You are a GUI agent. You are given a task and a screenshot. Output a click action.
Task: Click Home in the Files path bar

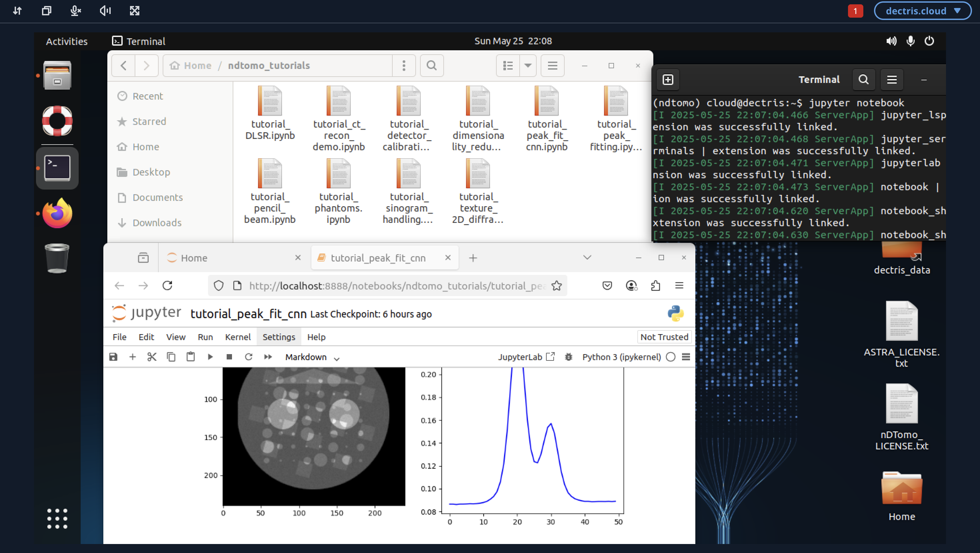(191, 65)
